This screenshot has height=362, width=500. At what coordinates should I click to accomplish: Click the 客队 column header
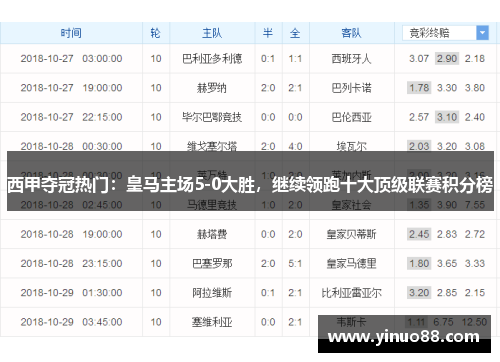pyautogui.click(x=351, y=33)
